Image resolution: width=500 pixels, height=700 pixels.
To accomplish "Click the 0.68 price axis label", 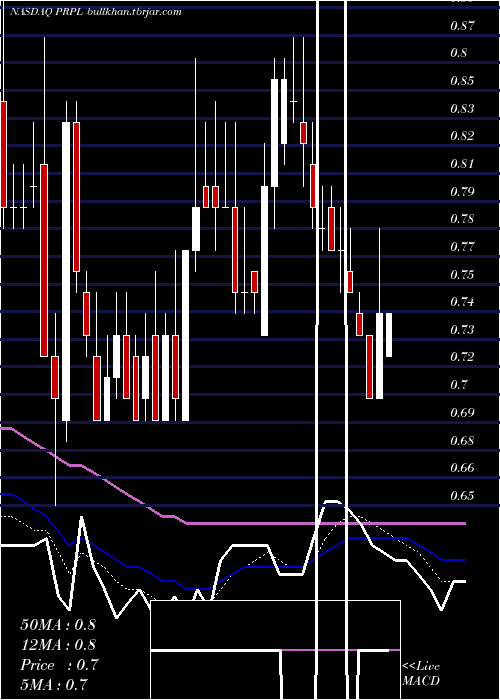I will [462, 441].
